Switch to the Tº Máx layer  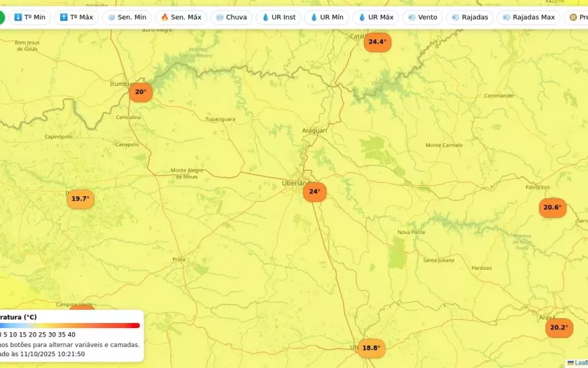tap(76, 17)
